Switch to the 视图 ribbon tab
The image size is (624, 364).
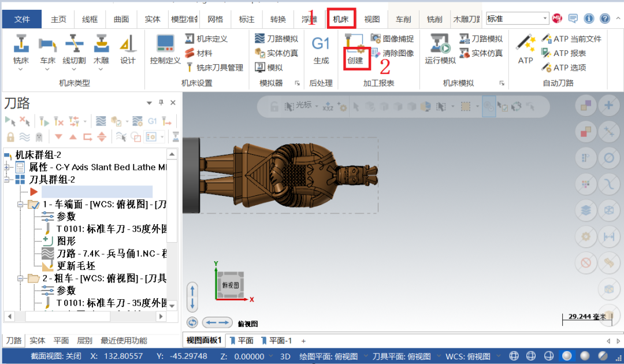coord(372,19)
